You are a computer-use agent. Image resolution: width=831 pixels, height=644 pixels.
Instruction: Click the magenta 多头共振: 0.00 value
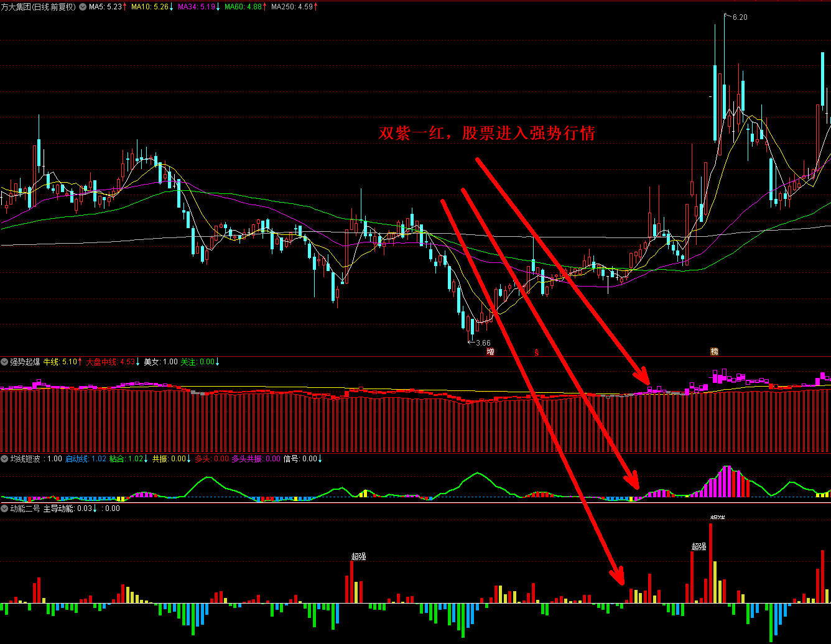tap(256, 459)
